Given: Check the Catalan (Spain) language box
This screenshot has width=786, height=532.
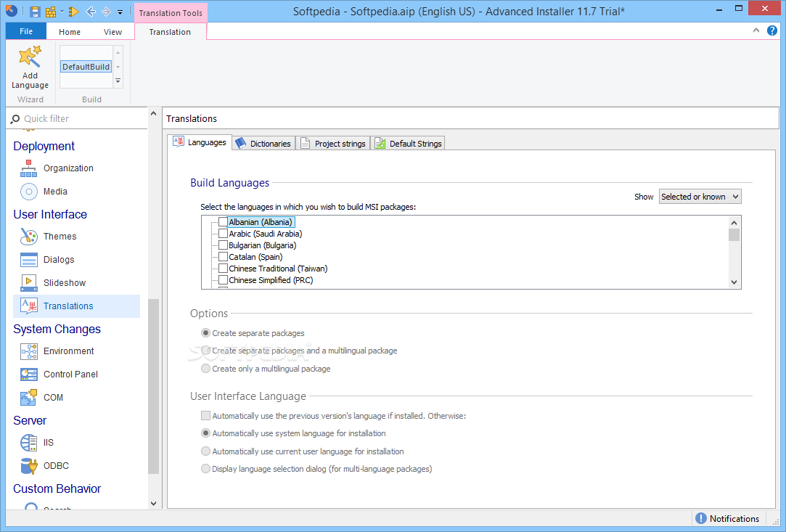Looking at the screenshot, I should point(223,256).
